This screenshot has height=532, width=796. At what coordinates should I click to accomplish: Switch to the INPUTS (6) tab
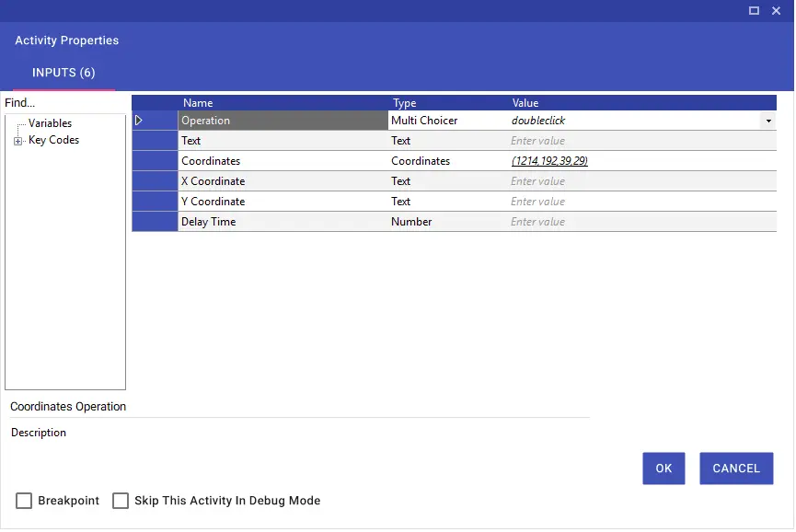[64, 73]
